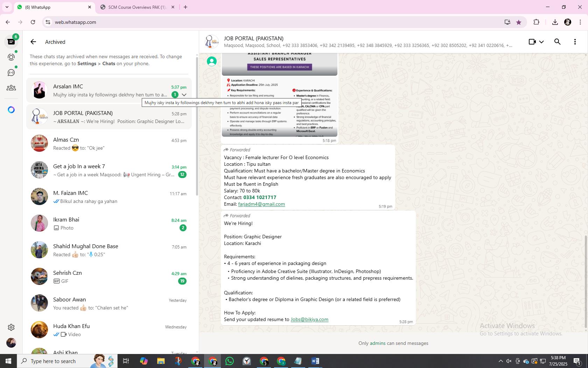Click taskbar search box
Screen dimensions: 588x368
[66, 361]
